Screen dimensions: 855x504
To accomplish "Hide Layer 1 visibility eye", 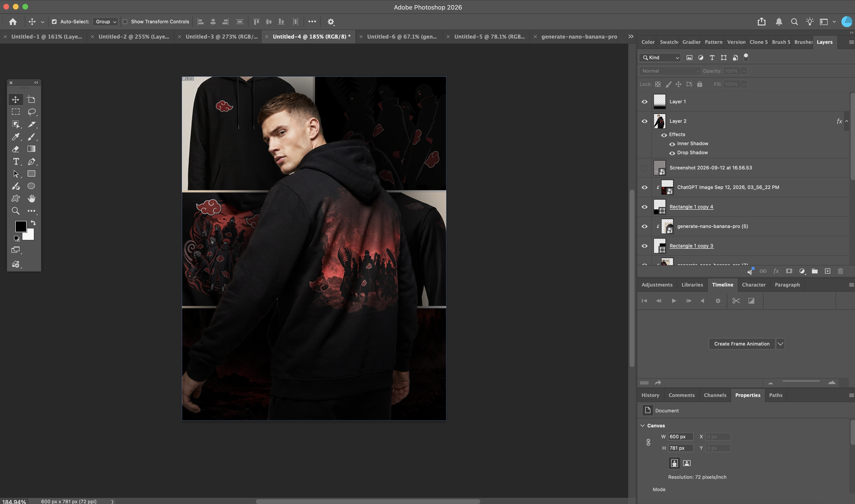I will [644, 102].
